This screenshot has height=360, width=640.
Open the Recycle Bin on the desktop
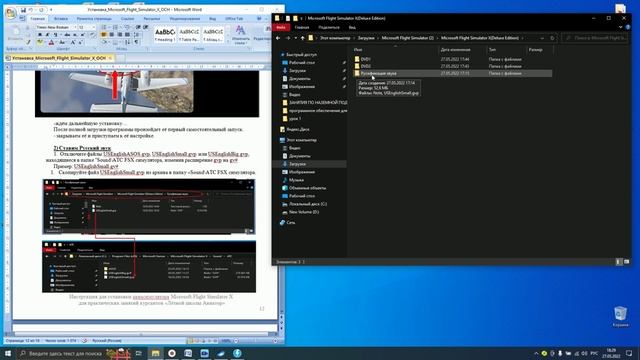tap(620, 316)
